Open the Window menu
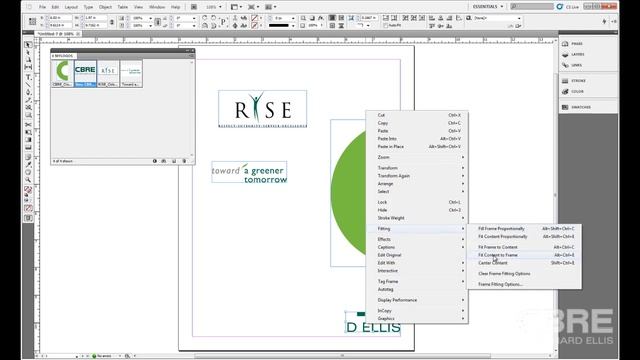 [x=157, y=7]
